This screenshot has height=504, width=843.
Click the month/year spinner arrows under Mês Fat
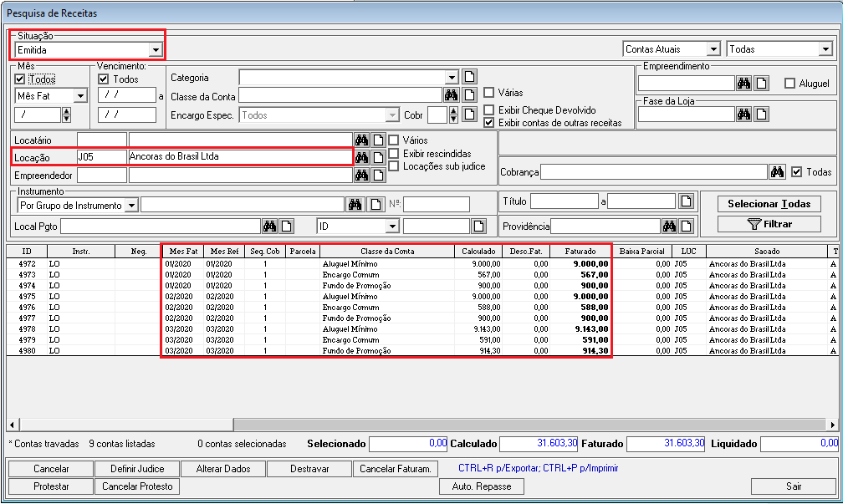click(67, 115)
